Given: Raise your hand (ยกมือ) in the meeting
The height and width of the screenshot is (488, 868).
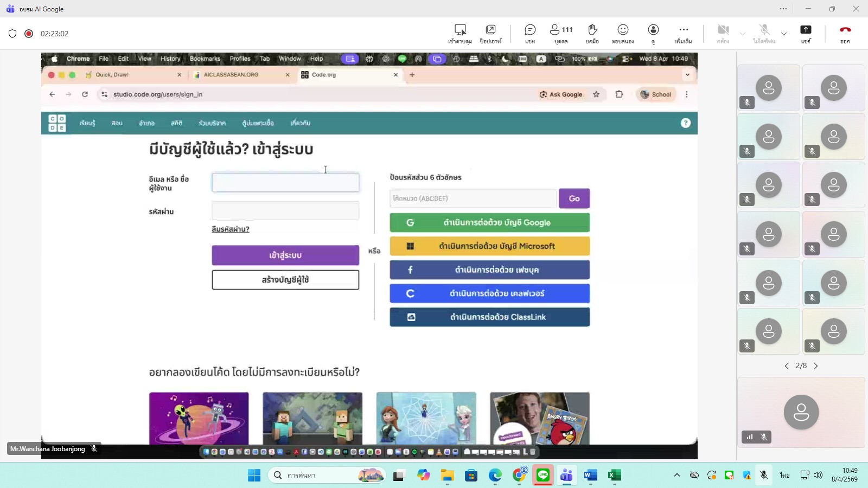Looking at the screenshot, I should [592, 33].
